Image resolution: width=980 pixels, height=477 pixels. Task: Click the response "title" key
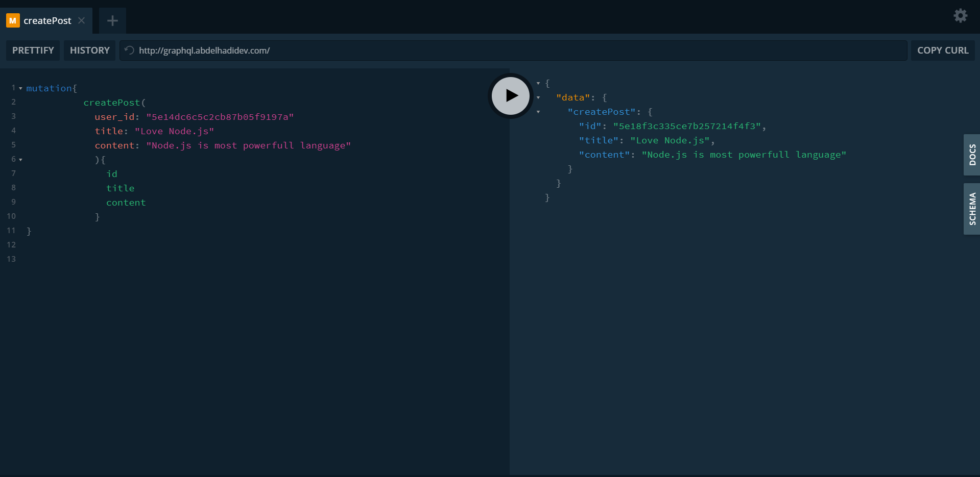[x=599, y=140]
